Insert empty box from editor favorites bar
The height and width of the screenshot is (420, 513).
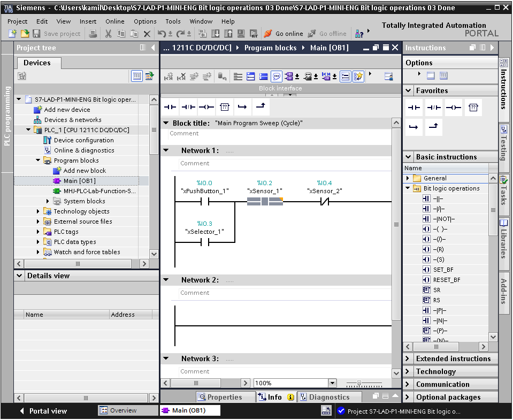click(x=225, y=107)
